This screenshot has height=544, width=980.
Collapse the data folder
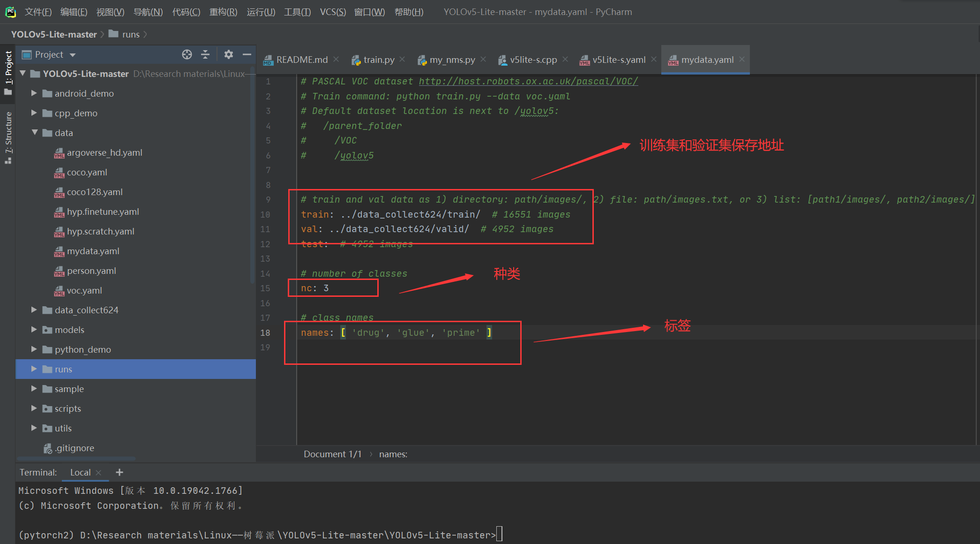[34, 133]
